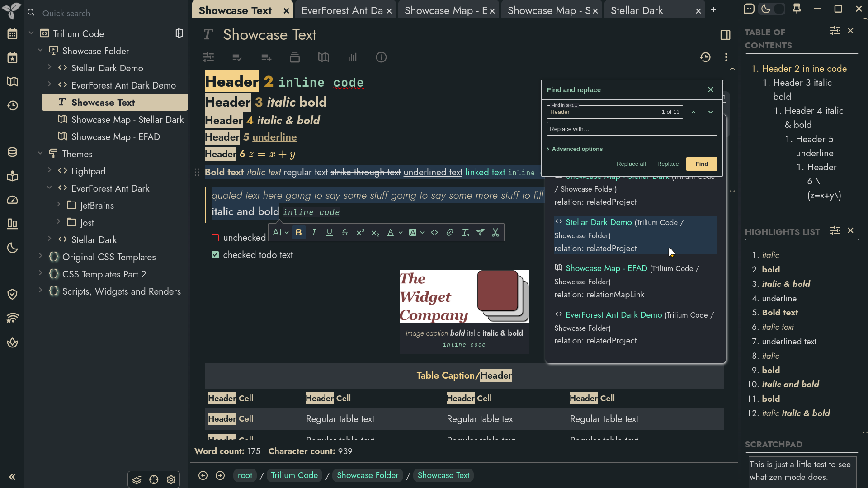Viewport: 868px width, 488px height.
Task: Open the Stellar Dark Demo relation link
Action: pyautogui.click(x=599, y=222)
